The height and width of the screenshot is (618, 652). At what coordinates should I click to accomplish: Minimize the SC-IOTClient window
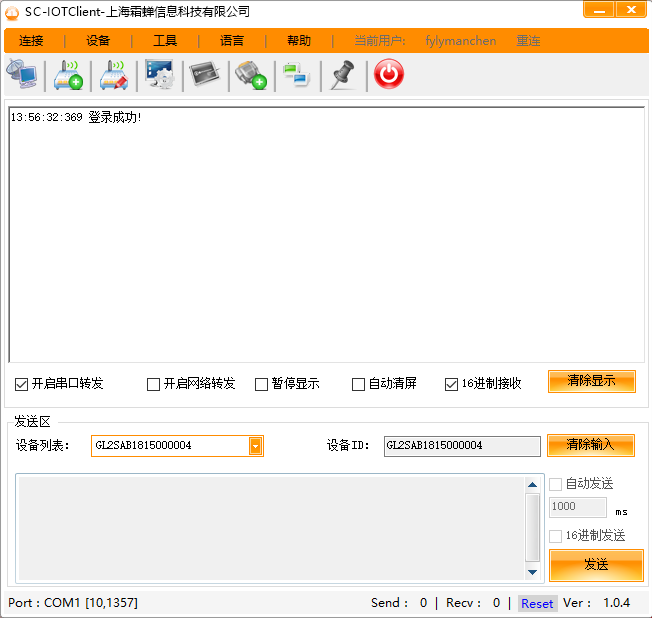pyautogui.click(x=599, y=10)
